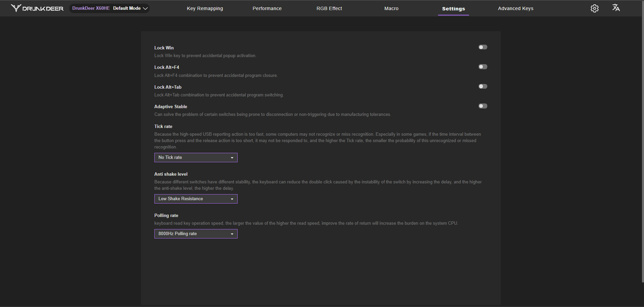Open the No Tick rate dropdown
This screenshot has height=307, width=644.
(x=195, y=158)
